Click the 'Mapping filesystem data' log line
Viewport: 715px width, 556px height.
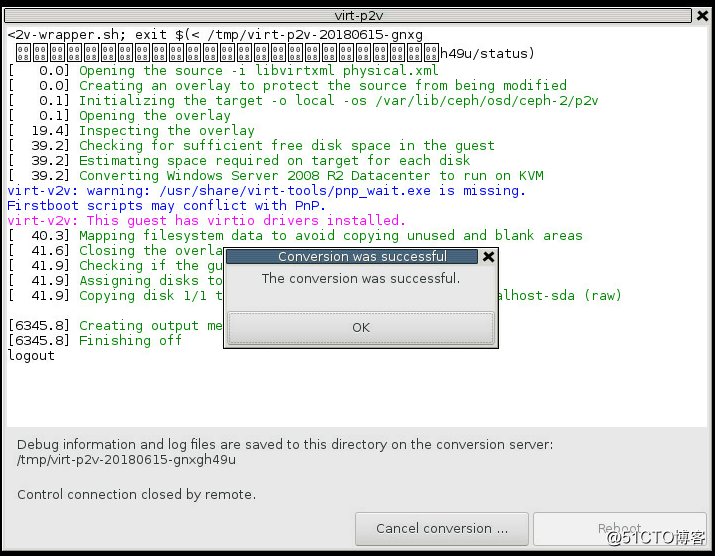pyautogui.click(x=295, y=236)
